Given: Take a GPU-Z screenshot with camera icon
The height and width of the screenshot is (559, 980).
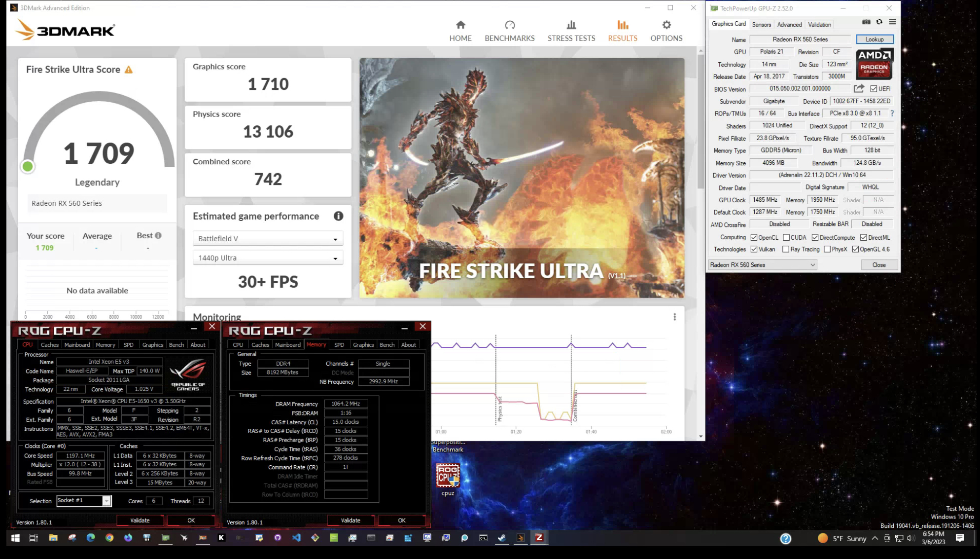Looking at the screenshot, I should click(866, 22).
